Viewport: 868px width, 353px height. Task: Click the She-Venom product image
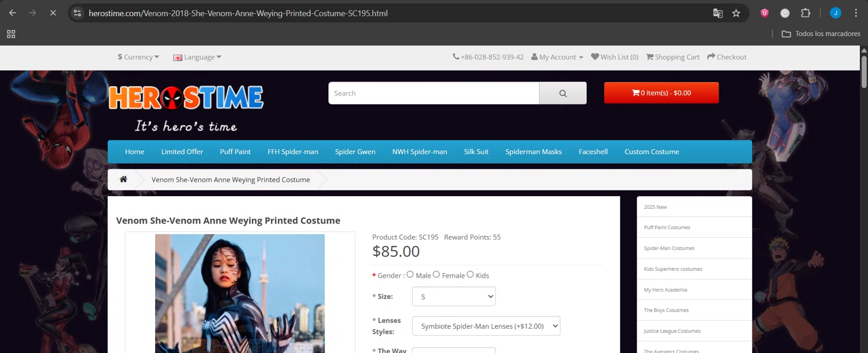(240, 293)
